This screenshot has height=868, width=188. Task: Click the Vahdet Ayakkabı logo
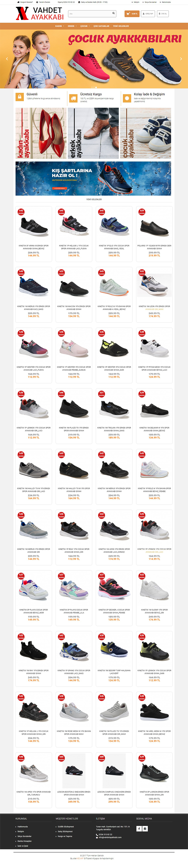coord(40,13)
